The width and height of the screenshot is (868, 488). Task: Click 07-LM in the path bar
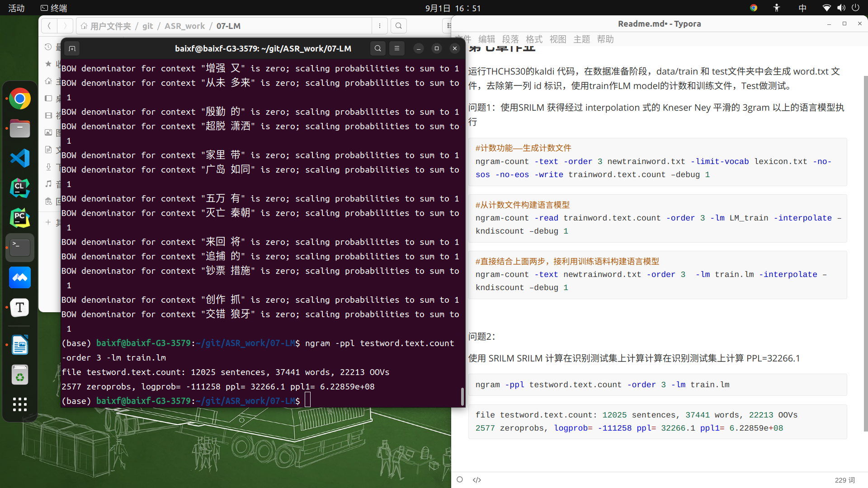[x=228, y=26]
